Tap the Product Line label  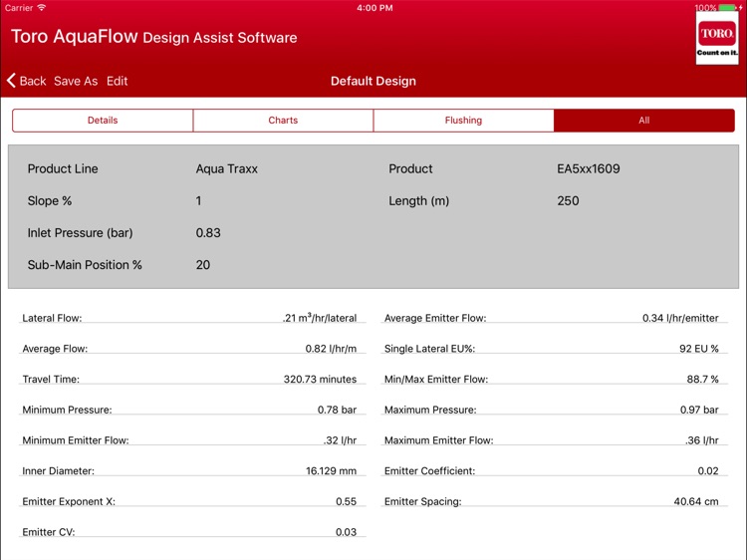63,168
